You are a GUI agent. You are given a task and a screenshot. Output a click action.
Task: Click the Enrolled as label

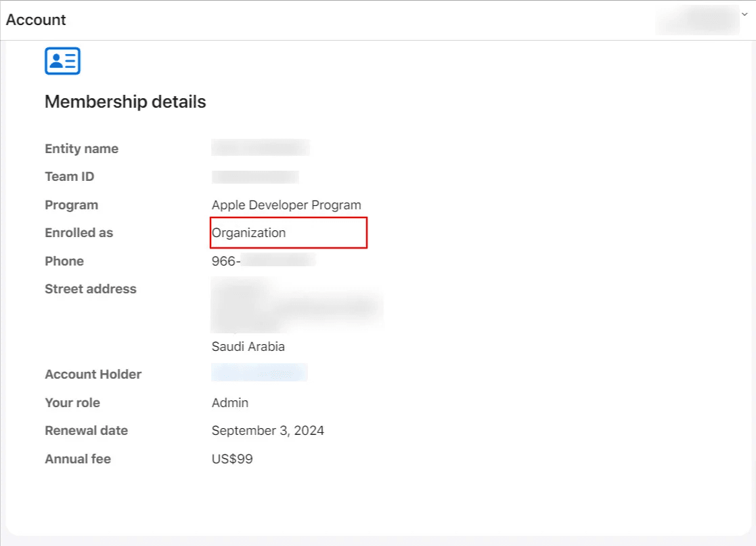click(x=79, y=233)
